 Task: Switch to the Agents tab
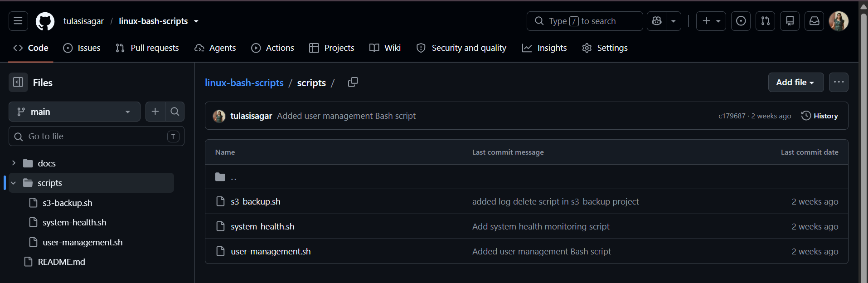pos(215,48)
